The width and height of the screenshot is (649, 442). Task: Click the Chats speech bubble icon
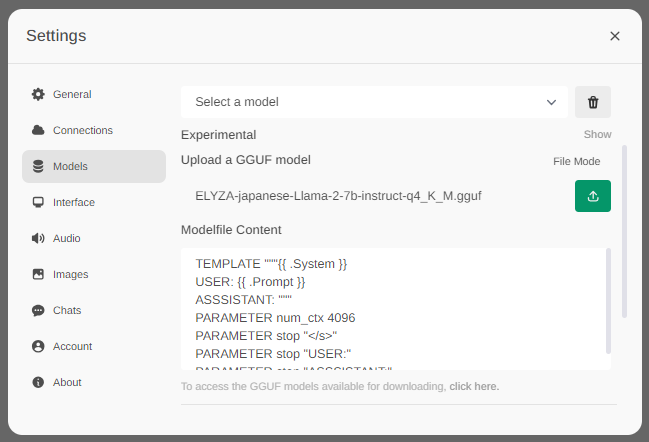38,310
